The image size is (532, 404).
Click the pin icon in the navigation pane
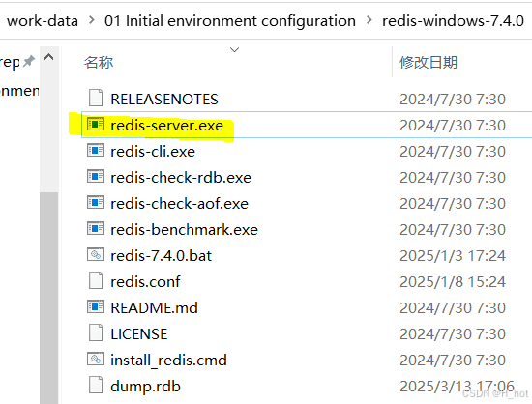click(29, 61)
